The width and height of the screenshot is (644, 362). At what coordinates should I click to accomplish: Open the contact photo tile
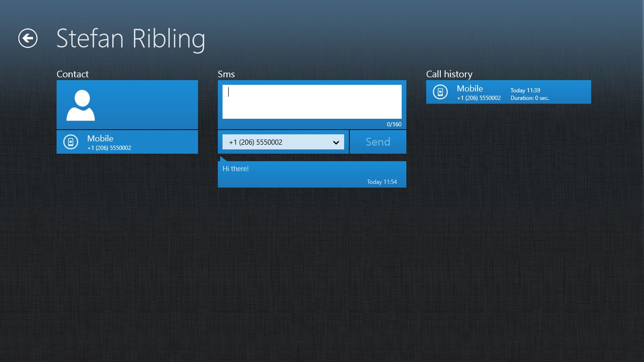click(x=127, y=104)
